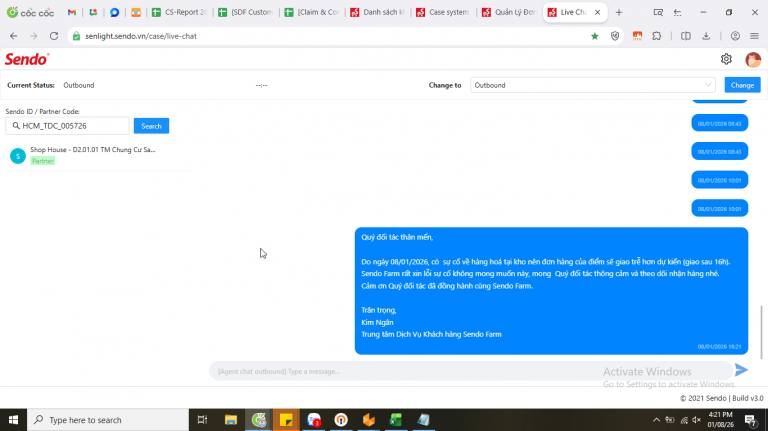Open the extensions puzzle icon
This screenshot has width=768, height=431.
657,36
